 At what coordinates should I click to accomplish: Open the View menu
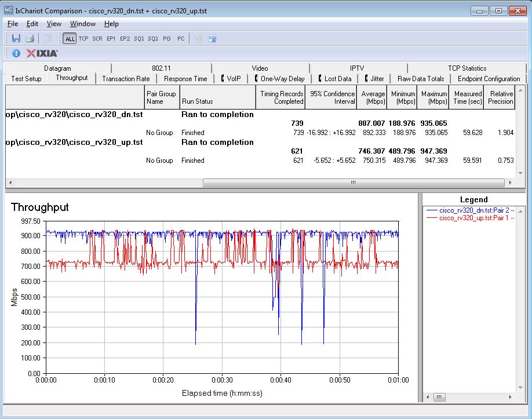tap(54, 24)
